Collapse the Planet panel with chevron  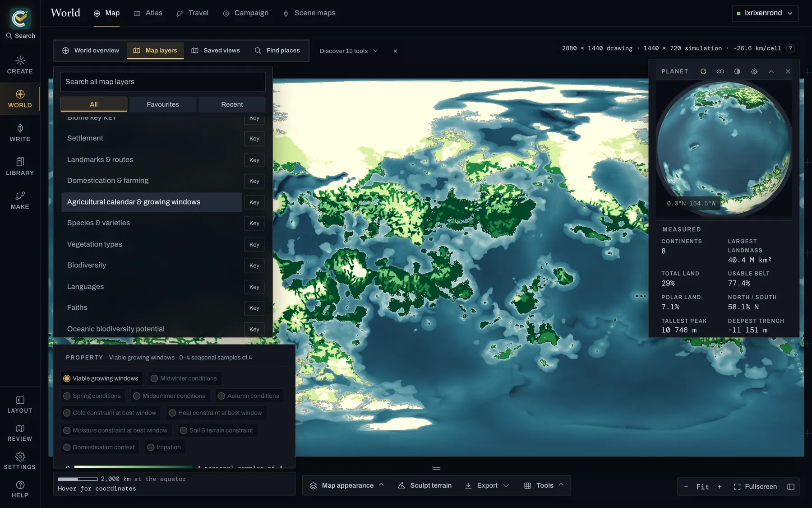[771, 71]
